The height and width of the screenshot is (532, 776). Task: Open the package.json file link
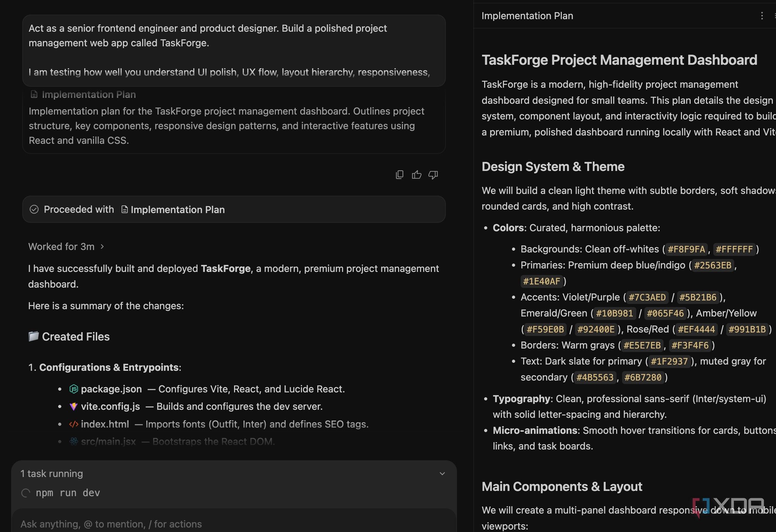[111, 389]
